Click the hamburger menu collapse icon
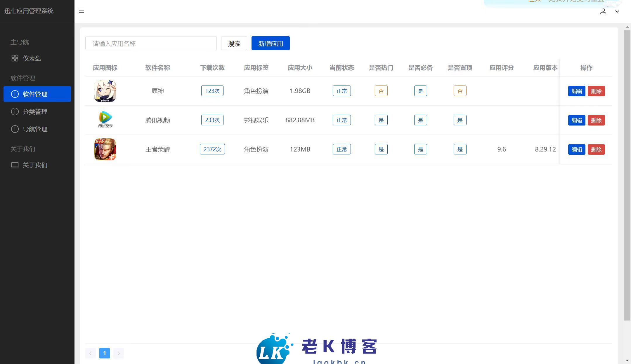 [x=82, y=11]
